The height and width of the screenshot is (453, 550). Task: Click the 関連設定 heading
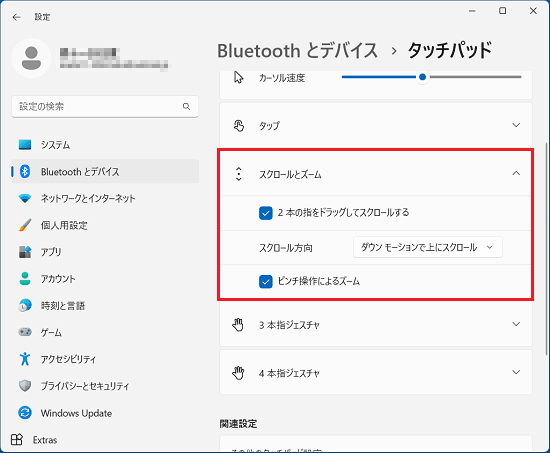[238, 424]
